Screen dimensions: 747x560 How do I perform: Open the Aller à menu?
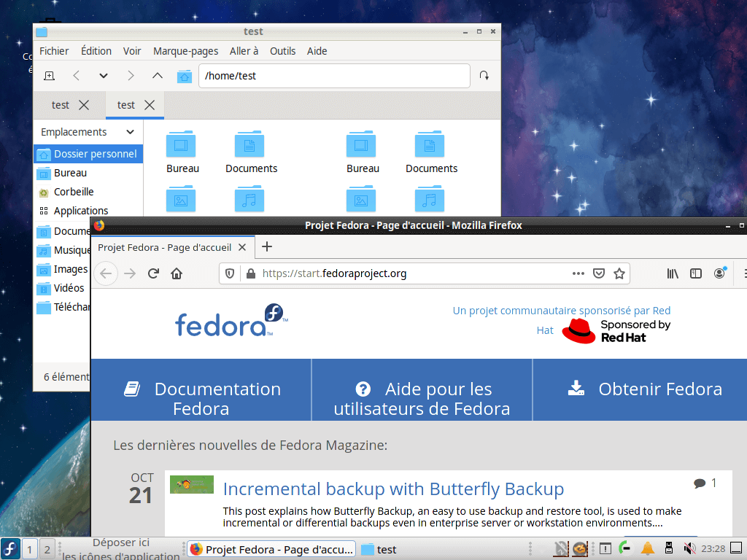pos(244,51)
